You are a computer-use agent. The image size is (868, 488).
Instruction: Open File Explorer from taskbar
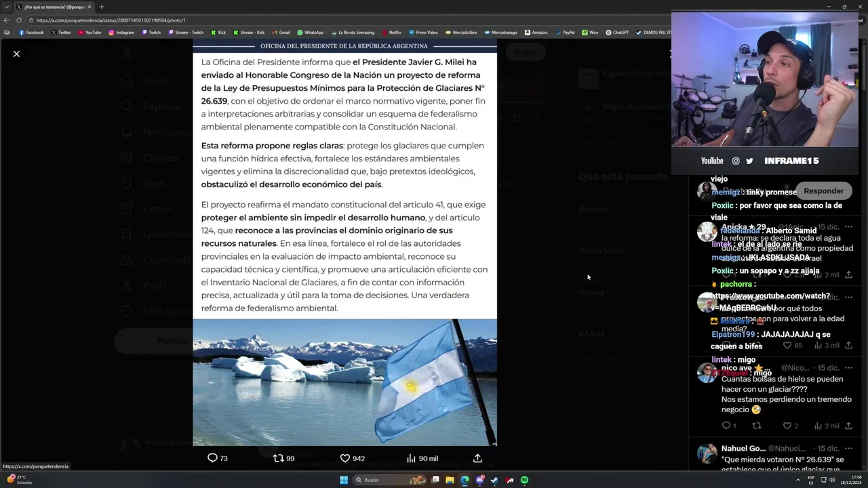[450, 480]
